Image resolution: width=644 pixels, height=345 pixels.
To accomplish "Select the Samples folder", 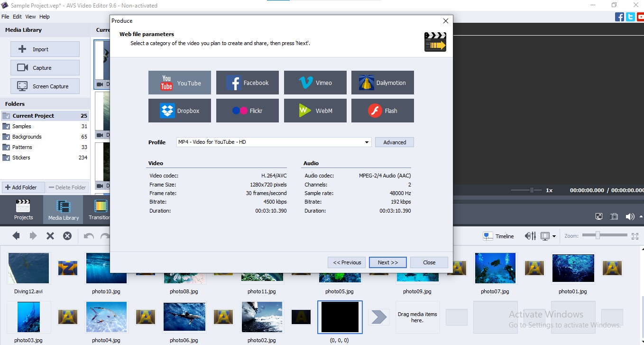I will pyautogui.click(x=45, y=126).
